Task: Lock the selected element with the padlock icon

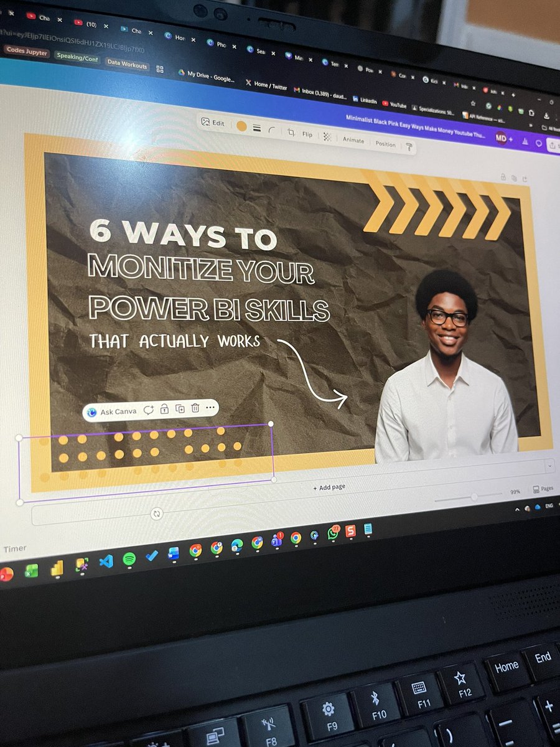Action: click(x=164, y=409)
